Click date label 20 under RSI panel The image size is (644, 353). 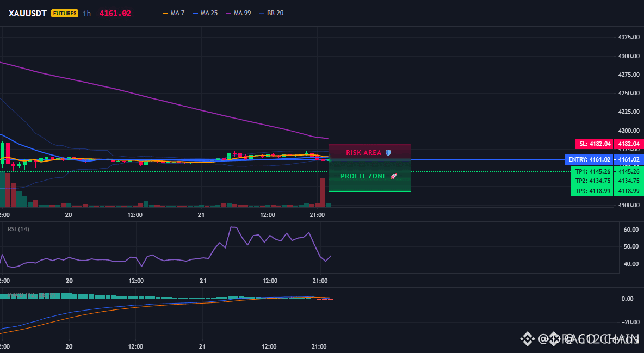click(69, 281)
